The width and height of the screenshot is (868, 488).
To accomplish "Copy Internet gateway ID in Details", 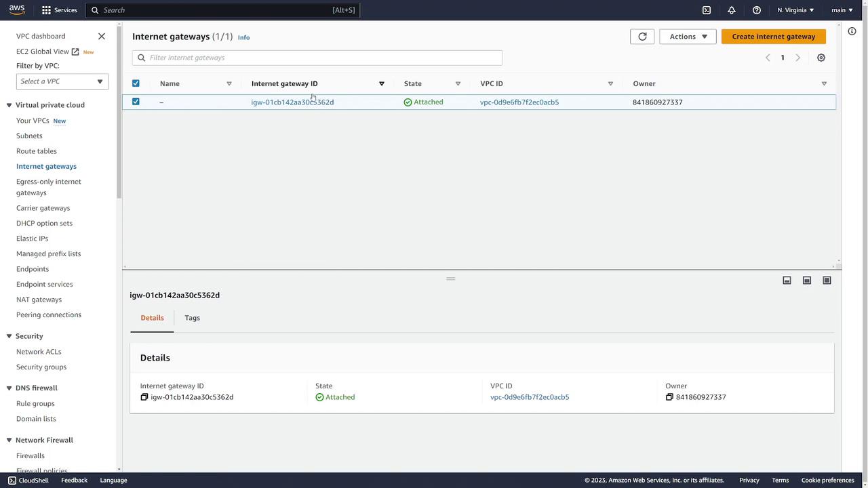I will click(144, 397).
